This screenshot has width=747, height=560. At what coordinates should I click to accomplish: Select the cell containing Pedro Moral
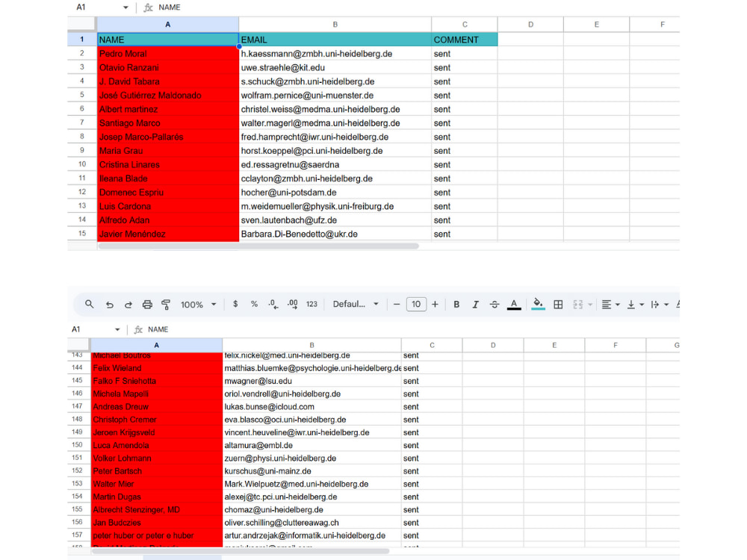[167, 54]
